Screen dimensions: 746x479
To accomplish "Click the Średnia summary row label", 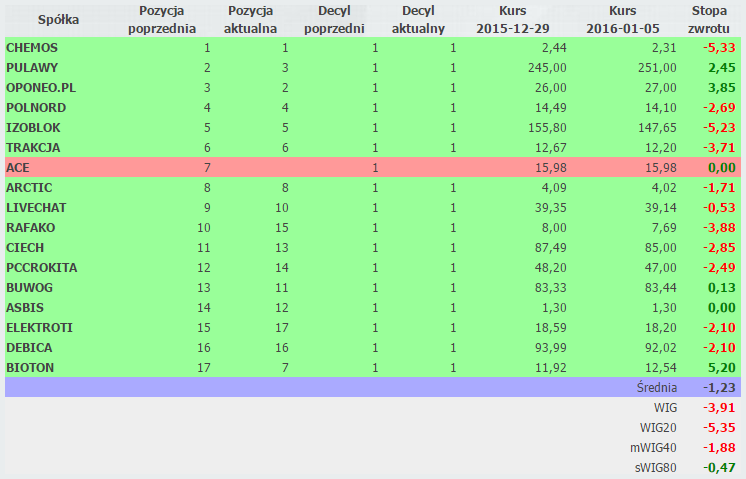I will [656, 388].
